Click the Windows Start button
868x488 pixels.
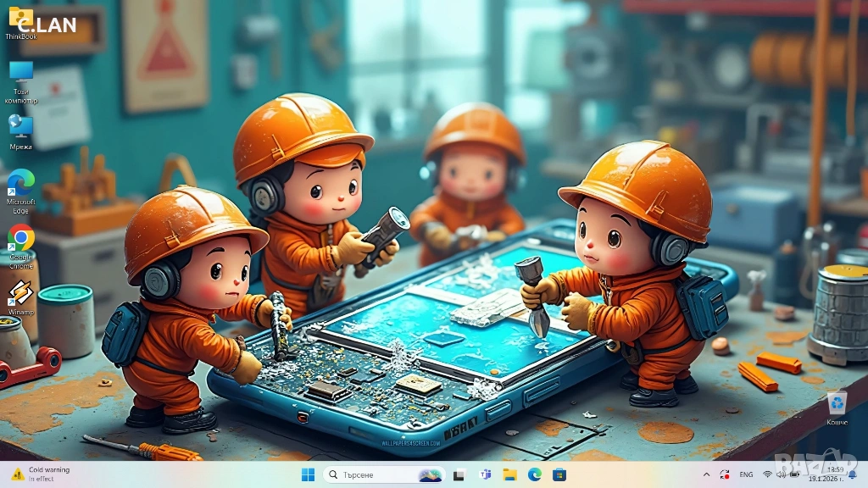(x=308, y=474)
